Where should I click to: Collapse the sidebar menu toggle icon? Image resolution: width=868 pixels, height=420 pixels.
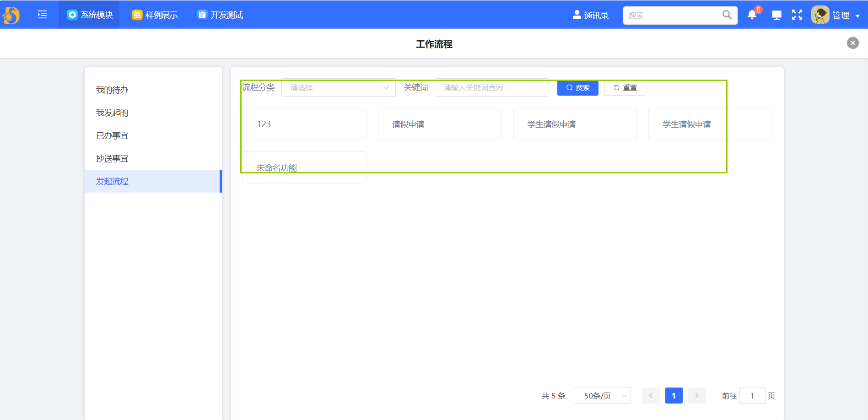point(42,15)
